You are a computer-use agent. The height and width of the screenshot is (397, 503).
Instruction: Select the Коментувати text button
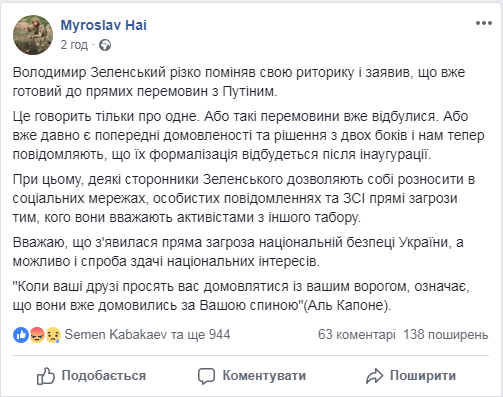tap(264, 376)
